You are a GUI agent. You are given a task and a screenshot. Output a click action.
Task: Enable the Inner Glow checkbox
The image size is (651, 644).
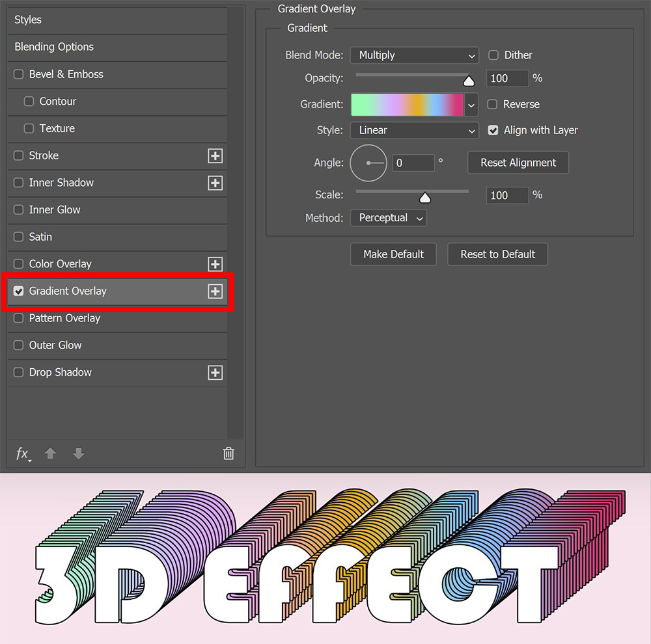(18, 209)
